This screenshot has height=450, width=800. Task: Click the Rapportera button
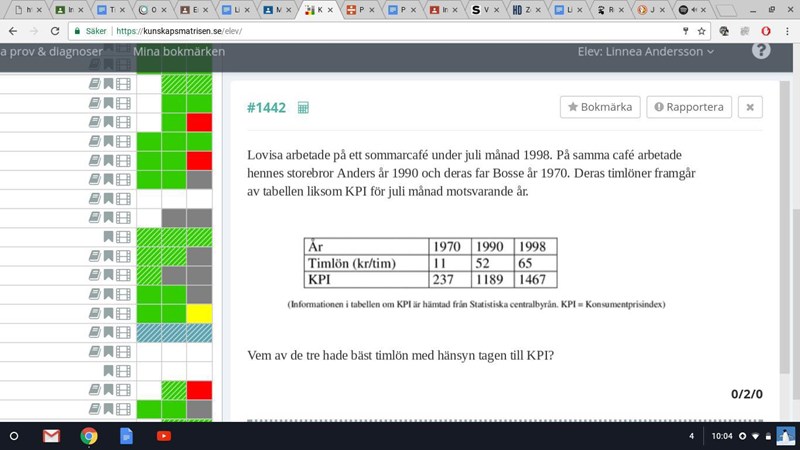click(690, 107)
